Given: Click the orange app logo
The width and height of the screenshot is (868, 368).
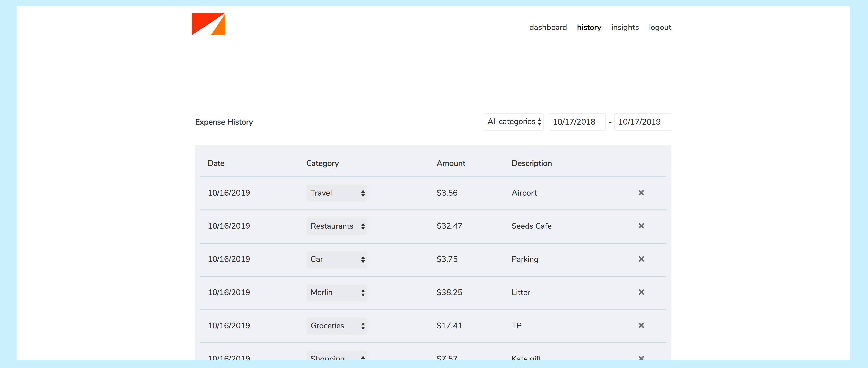Looking at the screenshot, I should point(208,24).
